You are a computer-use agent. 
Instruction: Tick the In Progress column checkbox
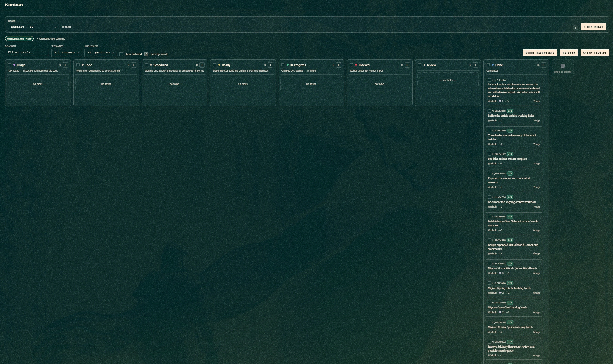pyautogui.click(x=283, y=65)
